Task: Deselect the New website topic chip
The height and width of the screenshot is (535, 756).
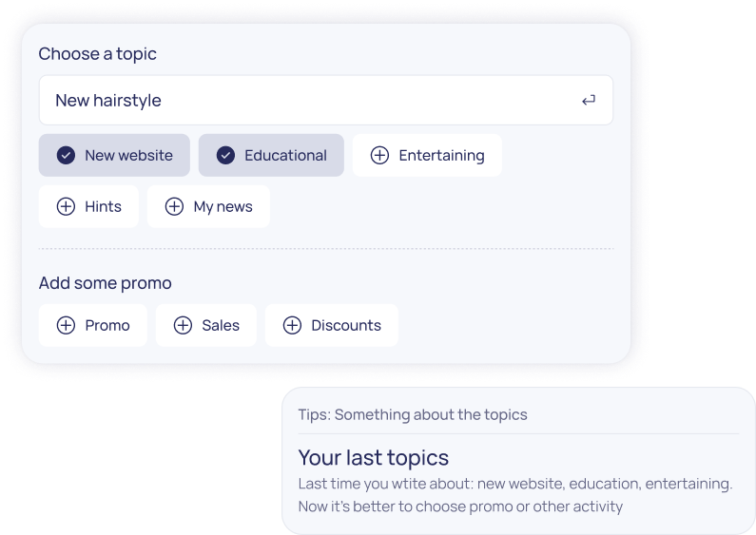Action: coord(115,156)
